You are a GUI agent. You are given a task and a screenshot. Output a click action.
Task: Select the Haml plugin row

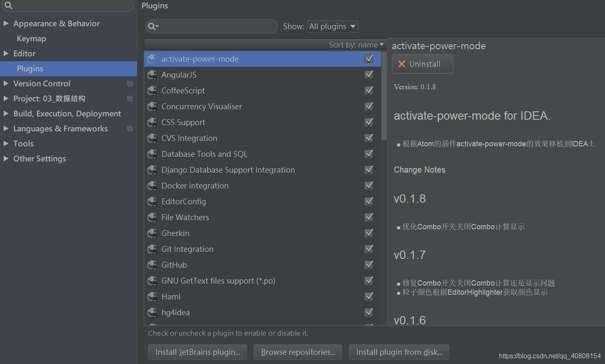[262, 296]
